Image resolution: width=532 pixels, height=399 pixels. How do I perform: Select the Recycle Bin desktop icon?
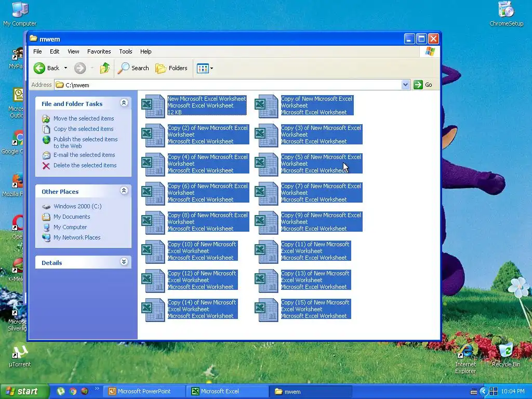pyautogui.click(x=506, y=355)
